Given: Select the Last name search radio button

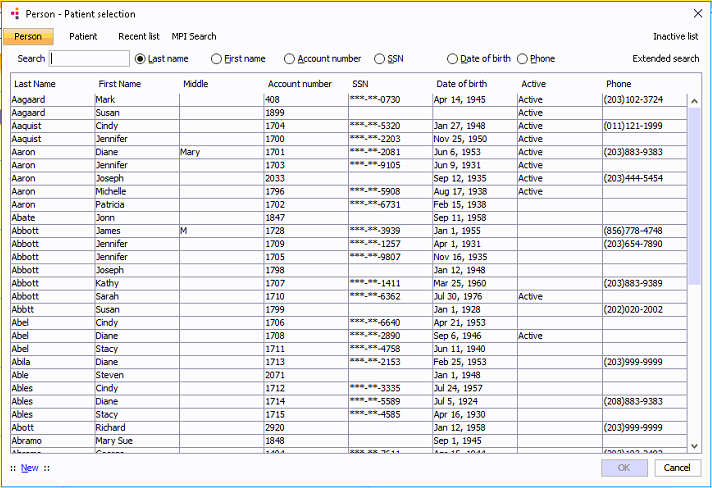Looking at the screenshot, I should [140, 59].
